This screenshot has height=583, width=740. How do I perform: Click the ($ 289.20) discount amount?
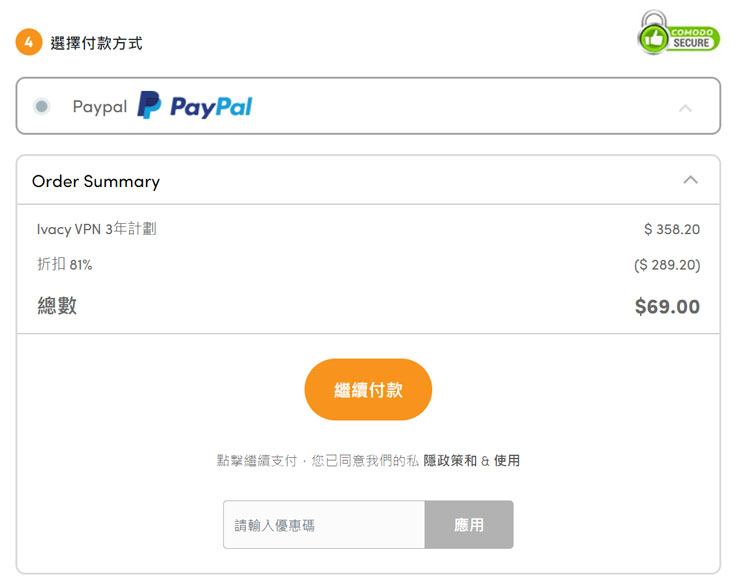667,265
